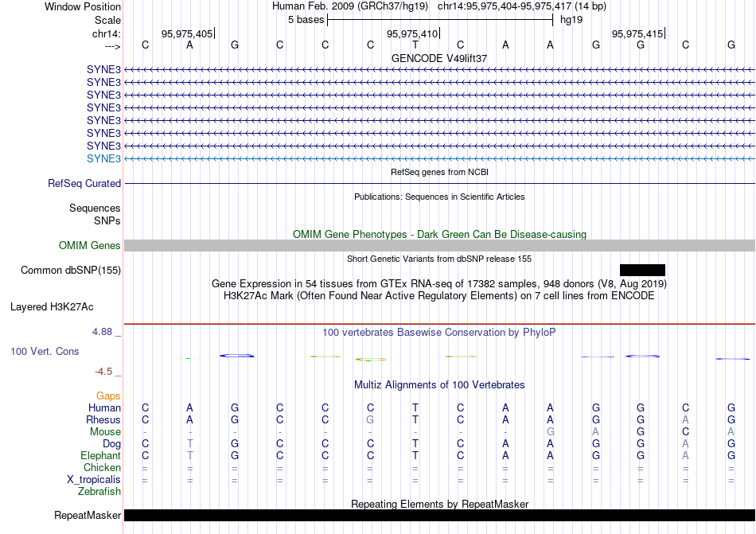Open the Layered H3K27Ac track label
This screenshot has height=534, width=756.
[x=52, y=306]
